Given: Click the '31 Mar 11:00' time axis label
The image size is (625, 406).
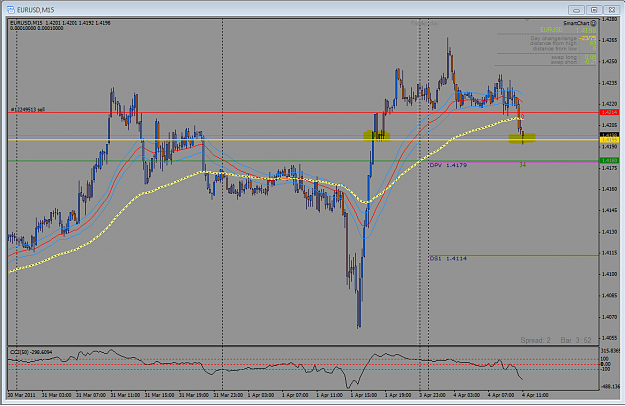Looking at the screenshot, I should click(x=125, y=395).
